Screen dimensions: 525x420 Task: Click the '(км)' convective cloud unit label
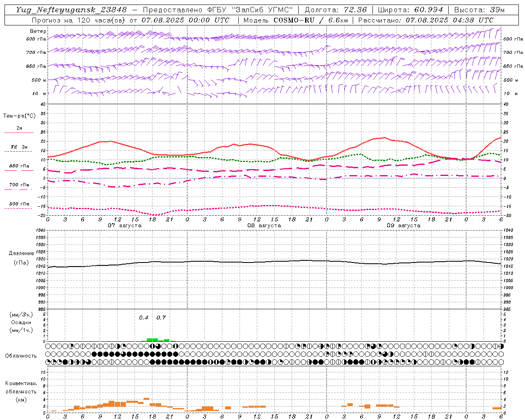[x=21, y=399]
